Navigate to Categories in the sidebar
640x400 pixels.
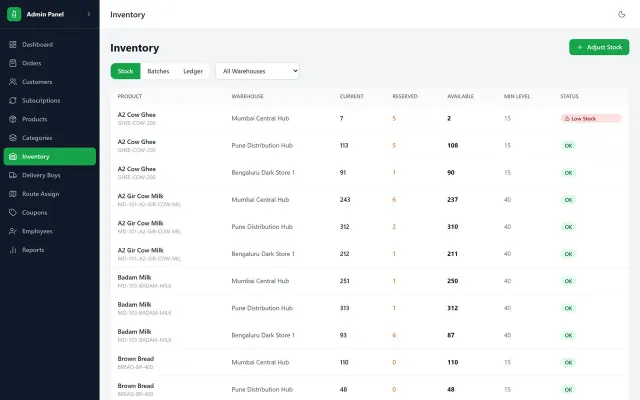pos(50,138)
